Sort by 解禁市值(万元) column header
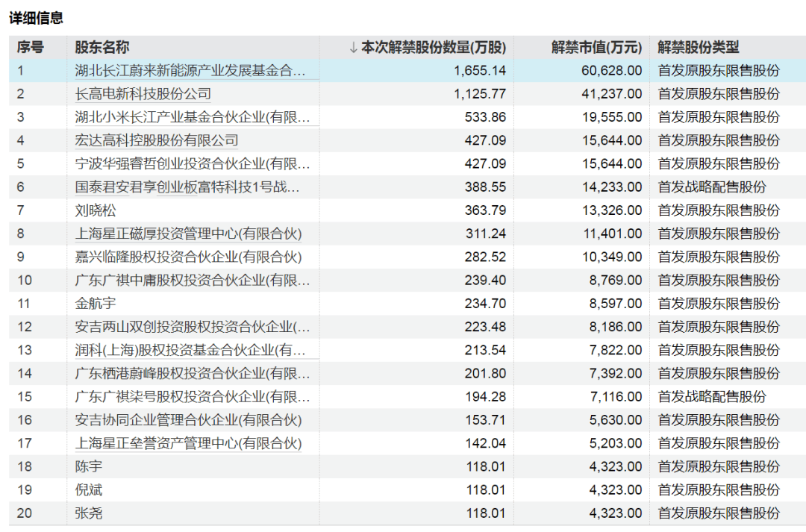This screenshot has width=806, height=532. [596, 48]
